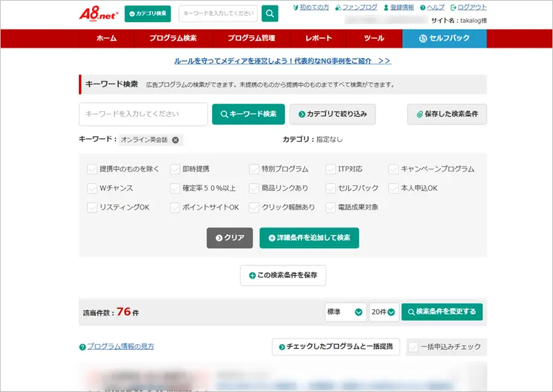Check the 一括申込みチェック box
The image size is (553, 392).
413,347
